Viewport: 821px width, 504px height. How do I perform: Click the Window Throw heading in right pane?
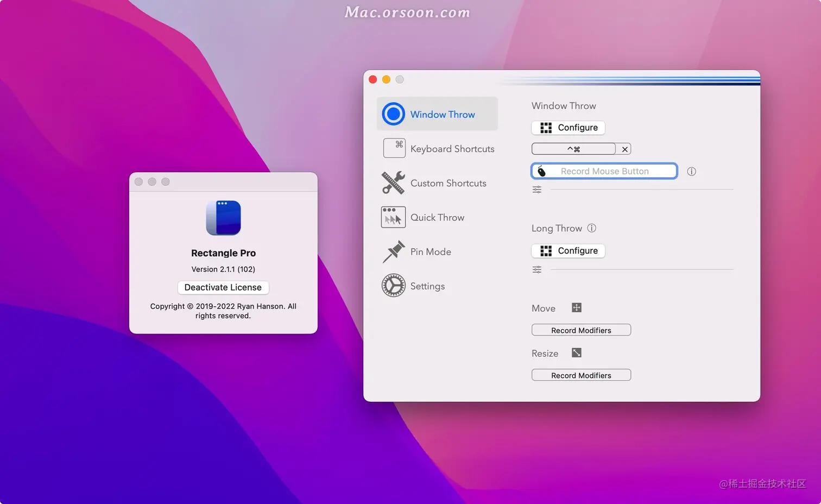[564, 106]
